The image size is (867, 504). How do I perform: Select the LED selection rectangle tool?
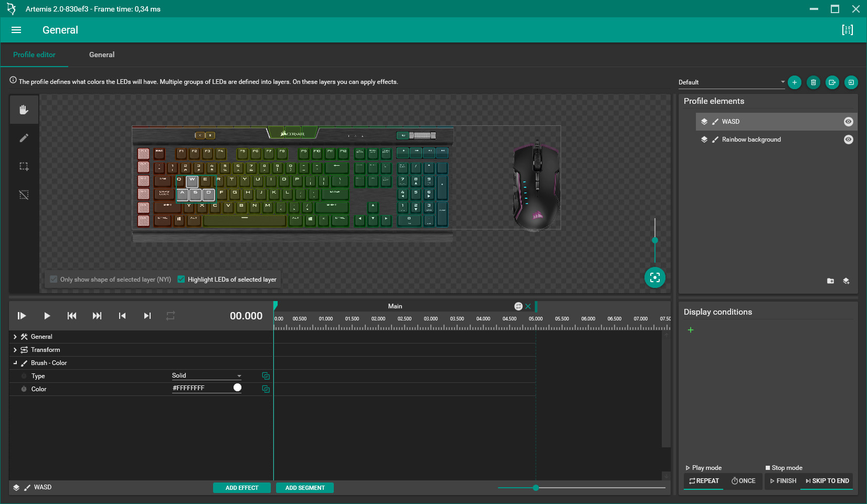[x=24, y=166]
